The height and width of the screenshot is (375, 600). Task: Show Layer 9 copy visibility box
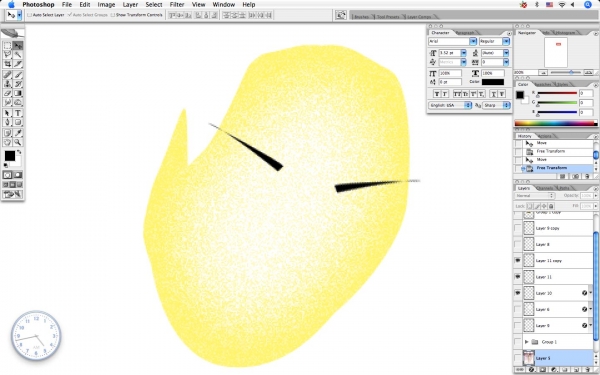coord(518,228)
